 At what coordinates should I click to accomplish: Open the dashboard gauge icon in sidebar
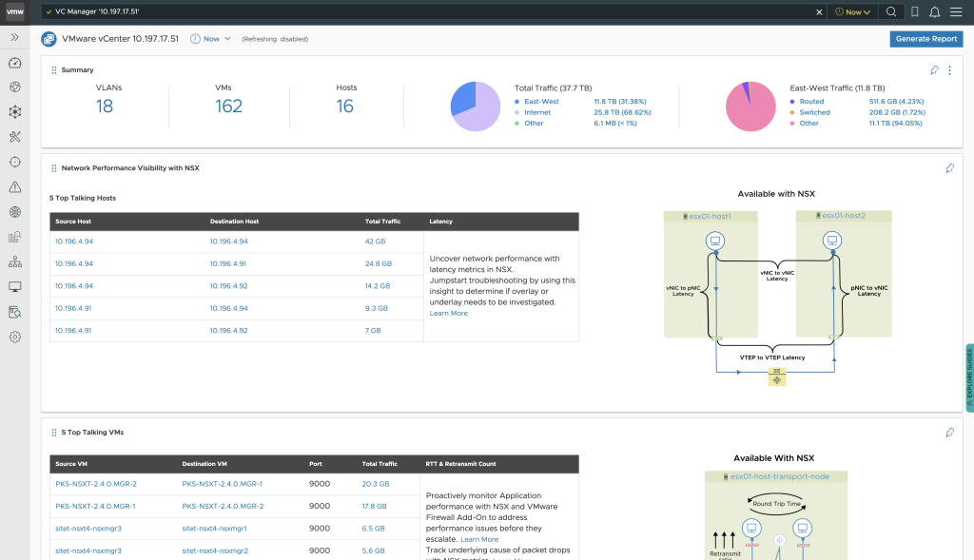pyautogui.click(x=14, y=63)
